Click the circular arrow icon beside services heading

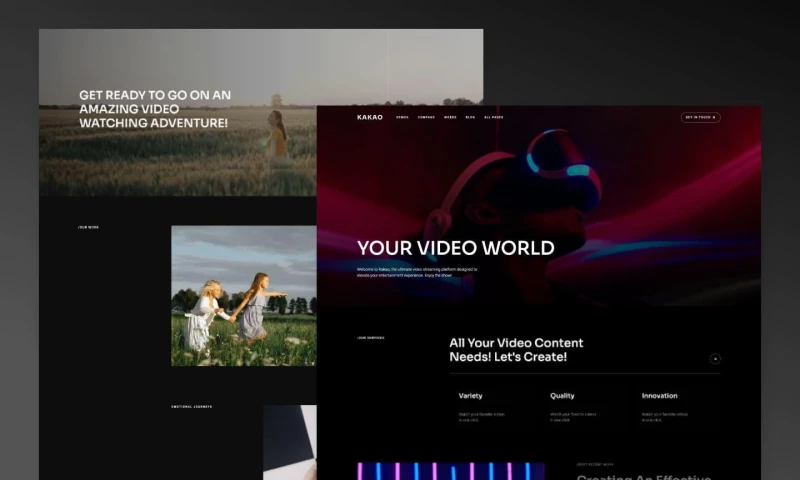(715, 359)
